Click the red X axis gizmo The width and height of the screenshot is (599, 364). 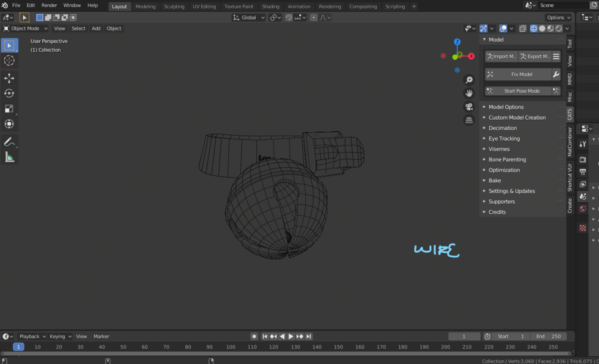(x=471, y=56)
